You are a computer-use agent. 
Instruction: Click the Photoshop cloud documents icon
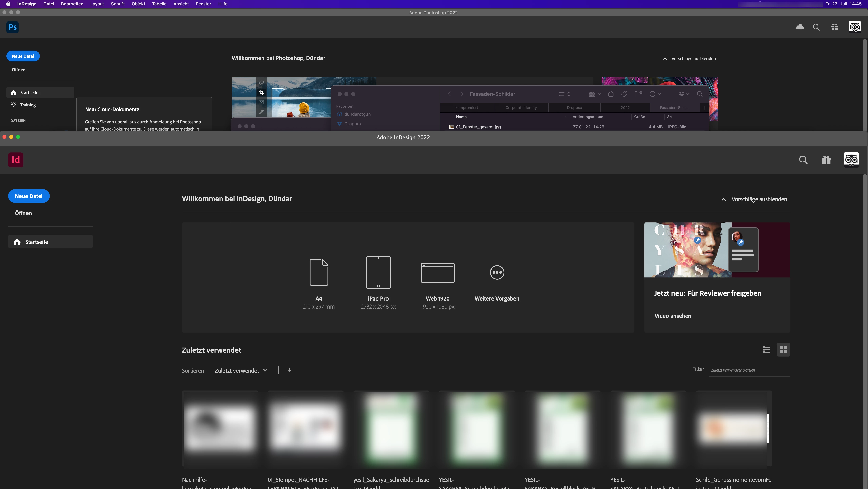[799, 27]
